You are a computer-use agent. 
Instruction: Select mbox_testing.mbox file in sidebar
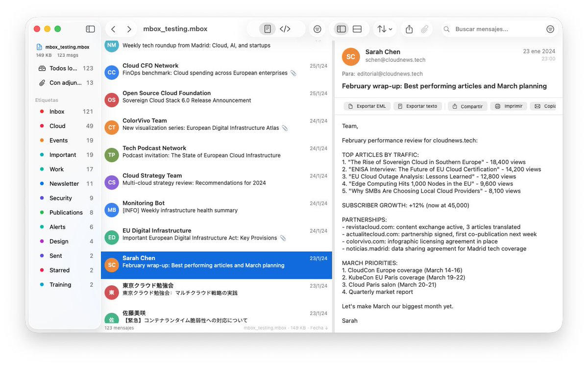click(63, 47)
